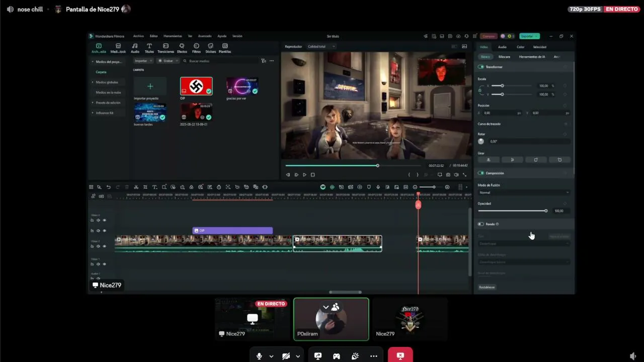This screenshot has height=362, width=644.
Task: Click the voiceover microphone in timeline toolbar
Action: pyautogui.click(x=378, y=187)
